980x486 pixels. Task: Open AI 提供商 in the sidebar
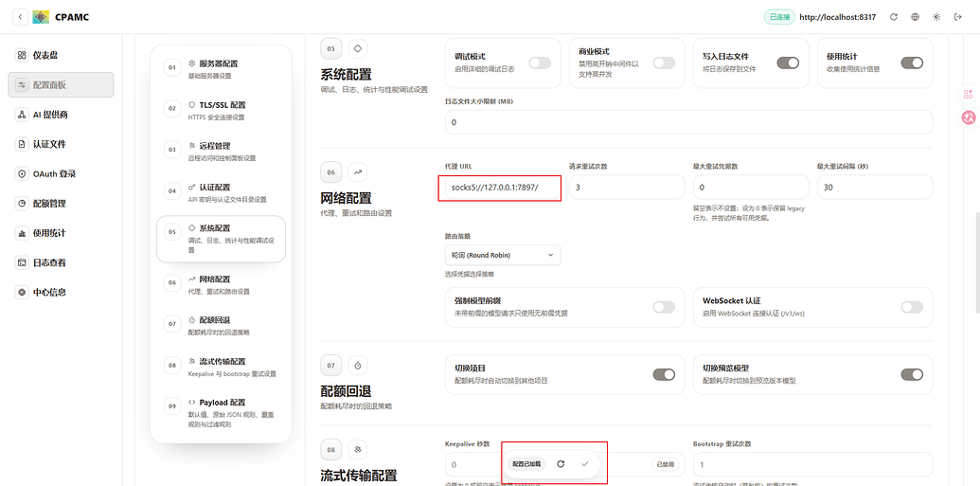pyautogui.click(x=61, y=115)
